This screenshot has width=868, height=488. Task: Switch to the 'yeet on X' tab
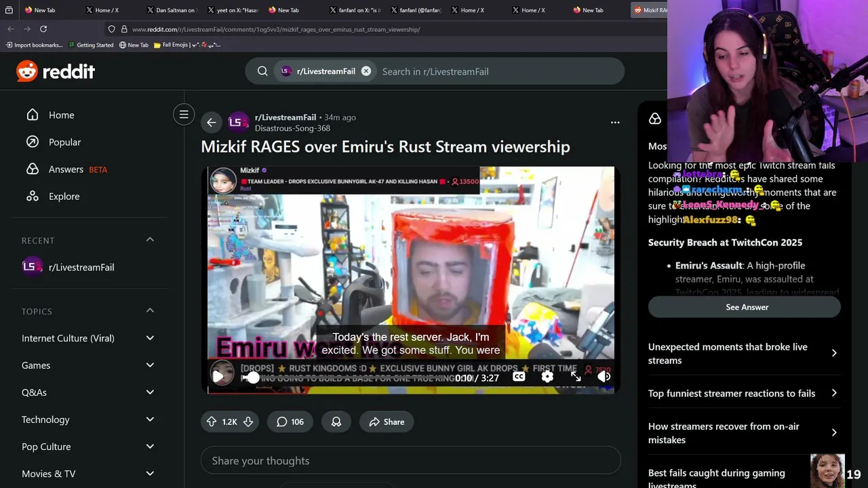(232, 10)
